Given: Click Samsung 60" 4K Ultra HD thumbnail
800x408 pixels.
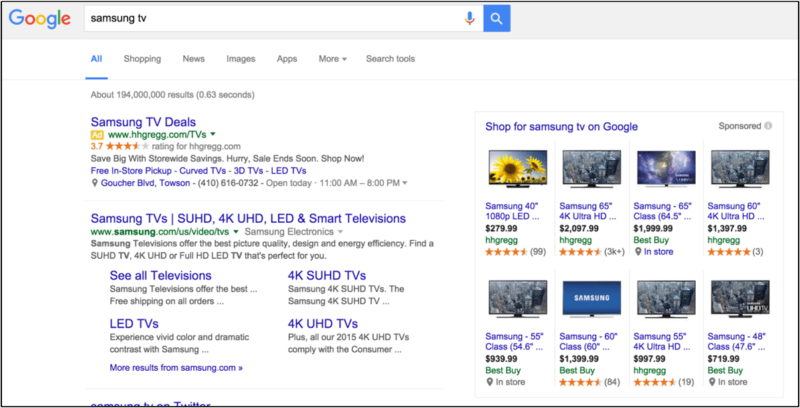Looking at the screenshot, I should (x=740, y=169).
